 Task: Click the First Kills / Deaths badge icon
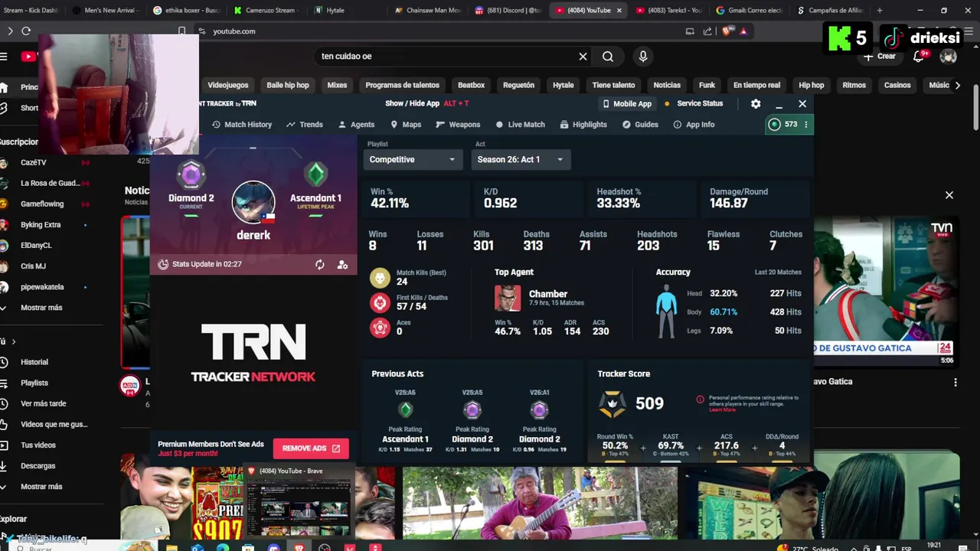point(380,302)
